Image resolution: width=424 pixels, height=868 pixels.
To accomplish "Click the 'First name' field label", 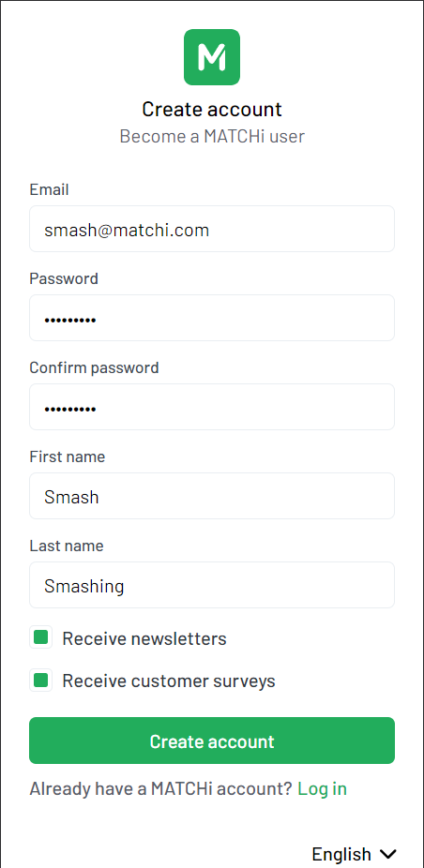I will [x=67, y=456].
